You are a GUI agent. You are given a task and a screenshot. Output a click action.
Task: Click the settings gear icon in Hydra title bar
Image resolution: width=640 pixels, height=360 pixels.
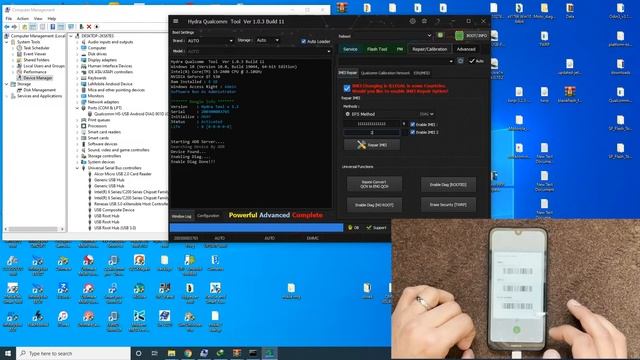(x=412, y=21)
